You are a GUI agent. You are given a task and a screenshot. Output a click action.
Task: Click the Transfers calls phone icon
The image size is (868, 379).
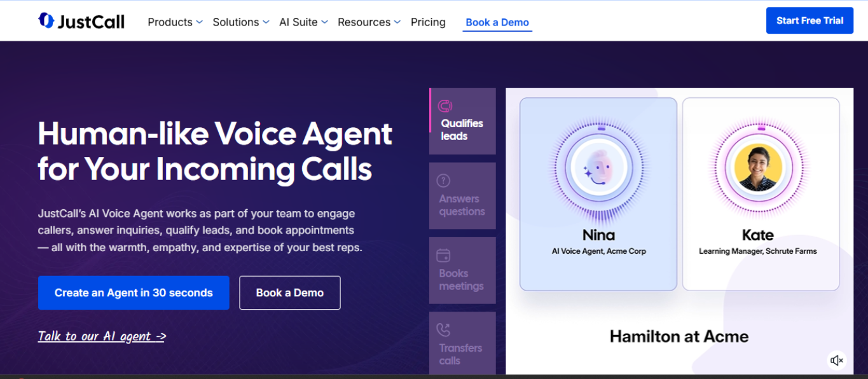pyautogui.click(x=443, y=330)
